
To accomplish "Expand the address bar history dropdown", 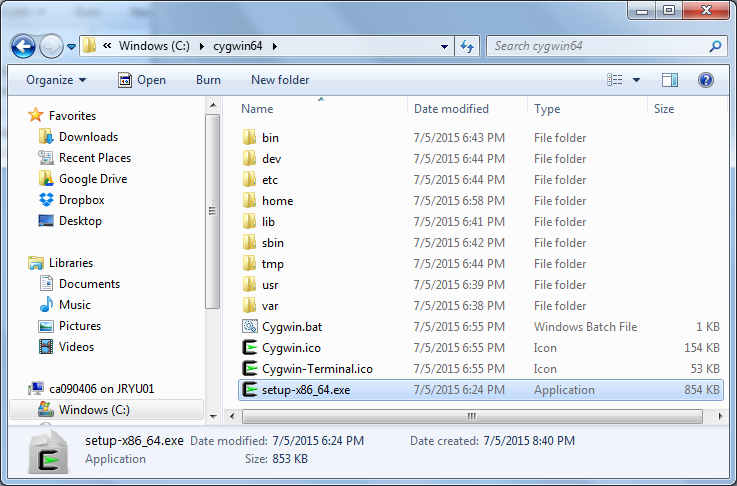I will tap(444, 47).
